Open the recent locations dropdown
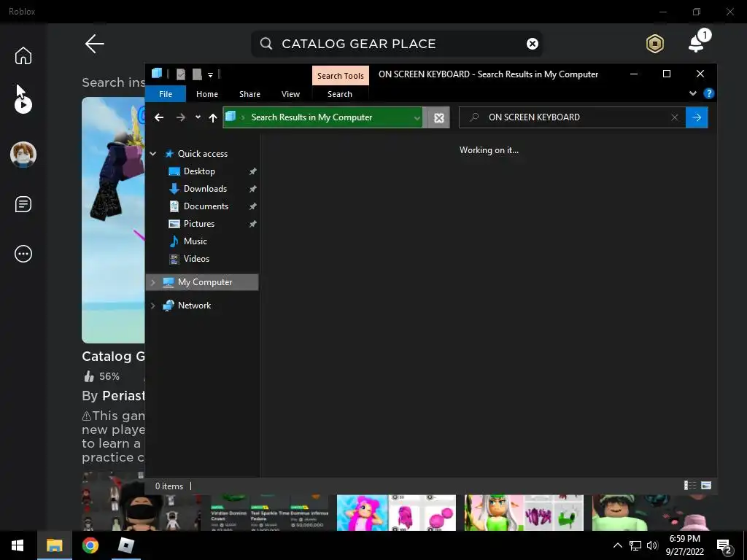Viewport: 747px width, 560px height. (x=198, y=117)
